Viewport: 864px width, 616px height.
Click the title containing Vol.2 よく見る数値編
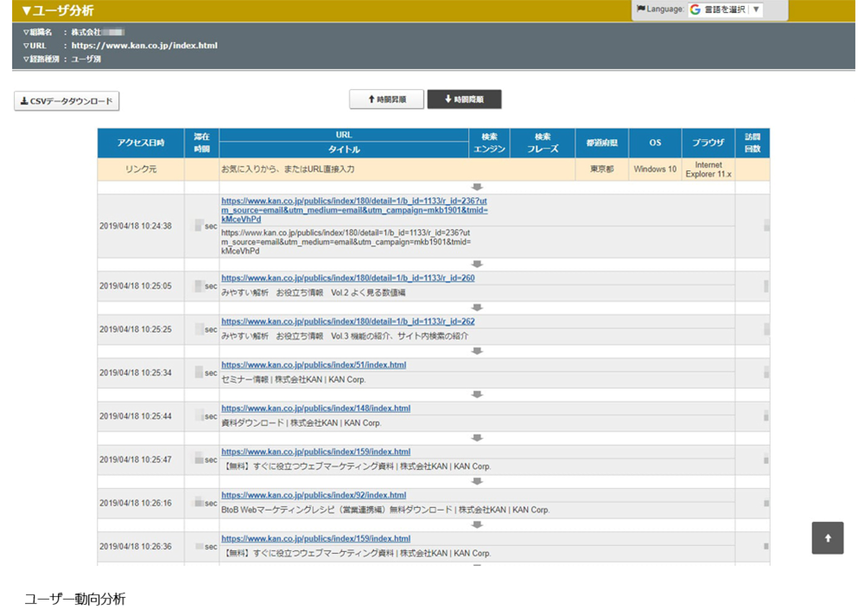pos(313,293)
